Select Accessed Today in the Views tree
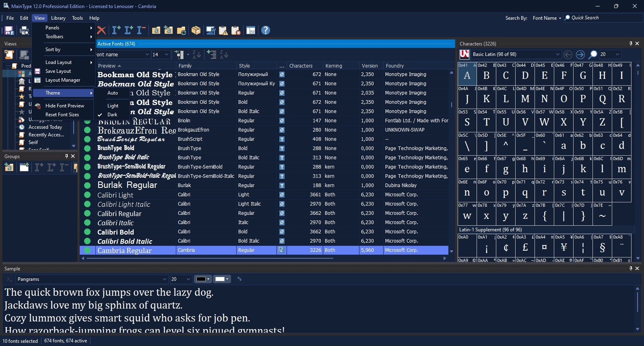Image resolution: width=644 pixels, height=346 pixels. pyautogui.click(x=45, y=127)
